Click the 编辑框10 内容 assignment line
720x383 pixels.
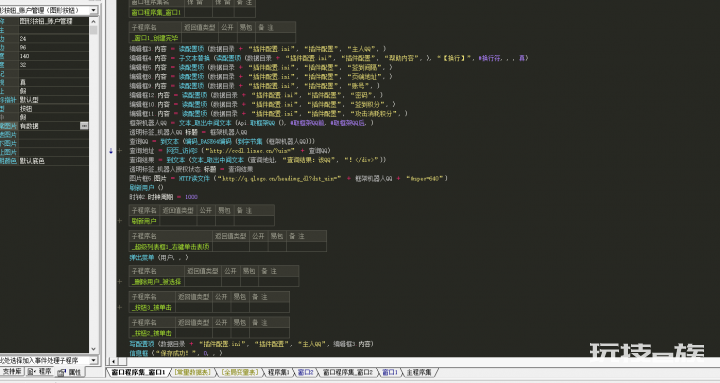(262, 104)
